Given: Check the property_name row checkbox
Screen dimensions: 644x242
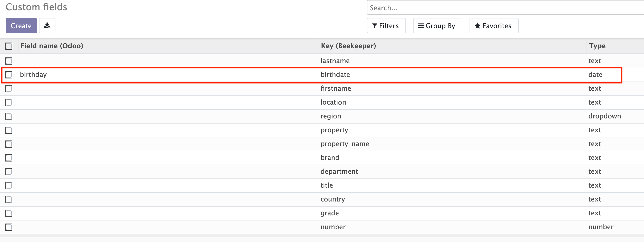Looking at the screenshot, I should click(x=9, y=144).
